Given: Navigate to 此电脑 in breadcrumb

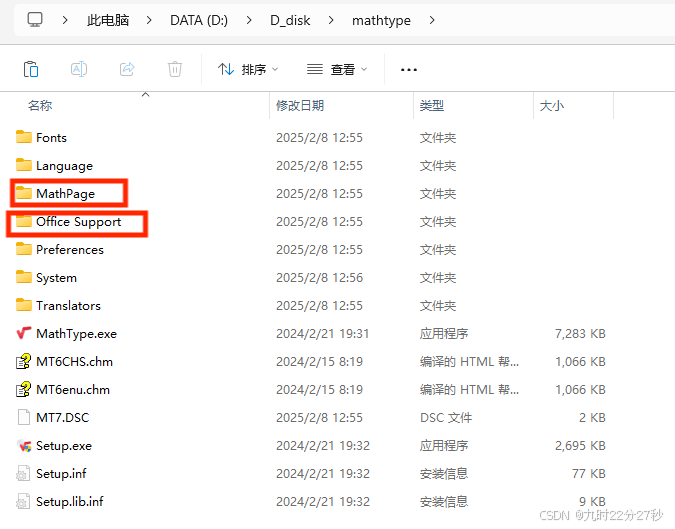Looking at the screenshot, I should [108, 20].
